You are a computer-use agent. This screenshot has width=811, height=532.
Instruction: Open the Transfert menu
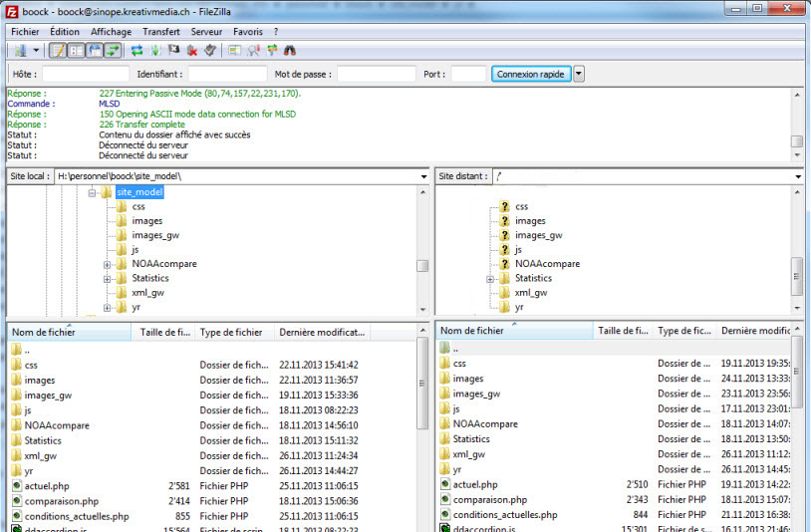coord(161,32)
